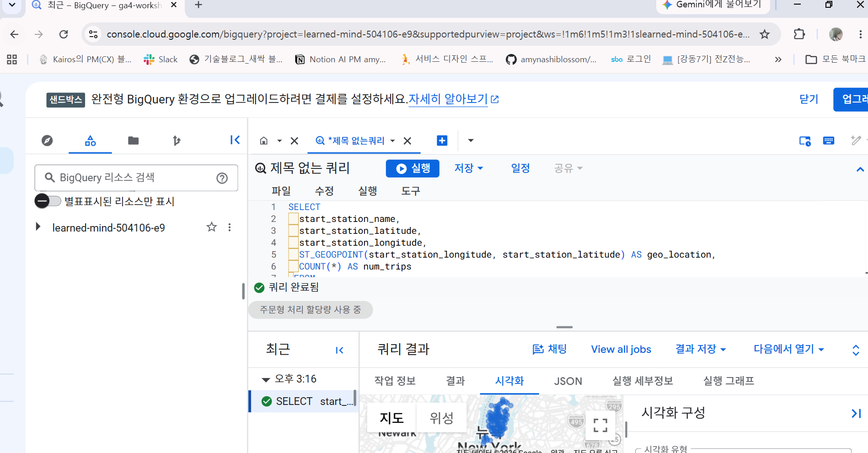
Task: Switch to the 실행 세부정보 tab
Action: tap(643, 381)
